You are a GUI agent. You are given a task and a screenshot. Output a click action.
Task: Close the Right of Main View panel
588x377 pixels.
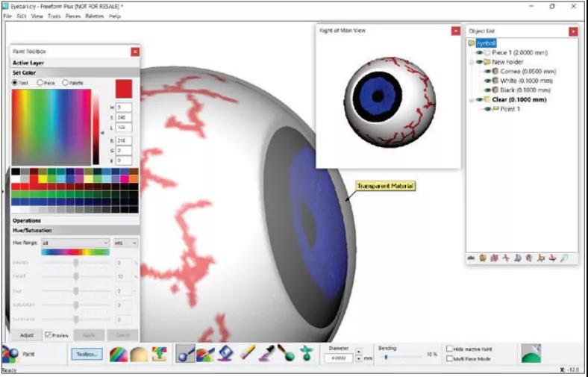click(456, 31)
